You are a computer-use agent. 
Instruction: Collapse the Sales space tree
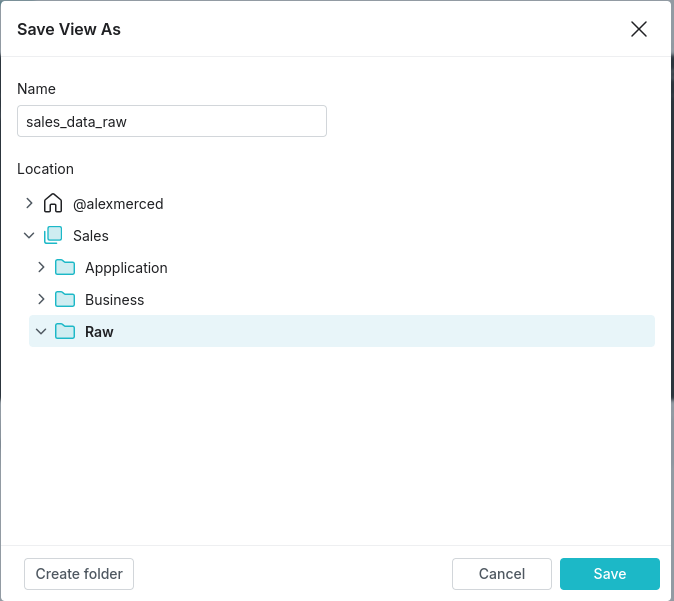point(29,235)
